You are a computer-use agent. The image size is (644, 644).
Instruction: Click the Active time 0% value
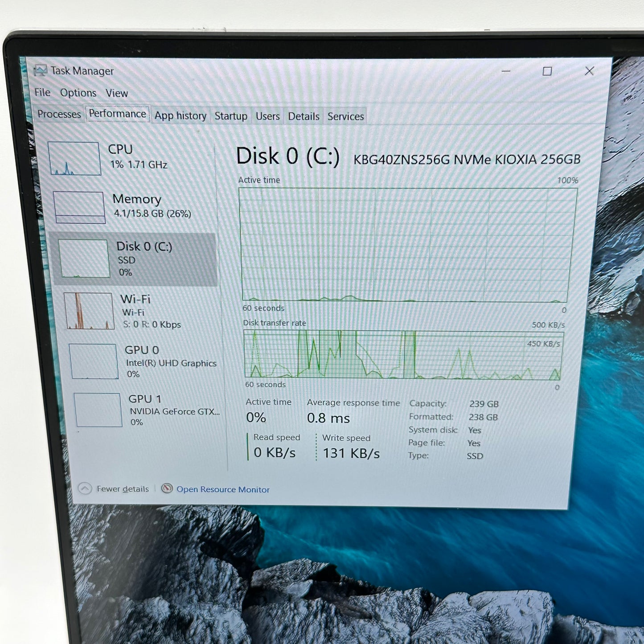click(x=256, y=418)
